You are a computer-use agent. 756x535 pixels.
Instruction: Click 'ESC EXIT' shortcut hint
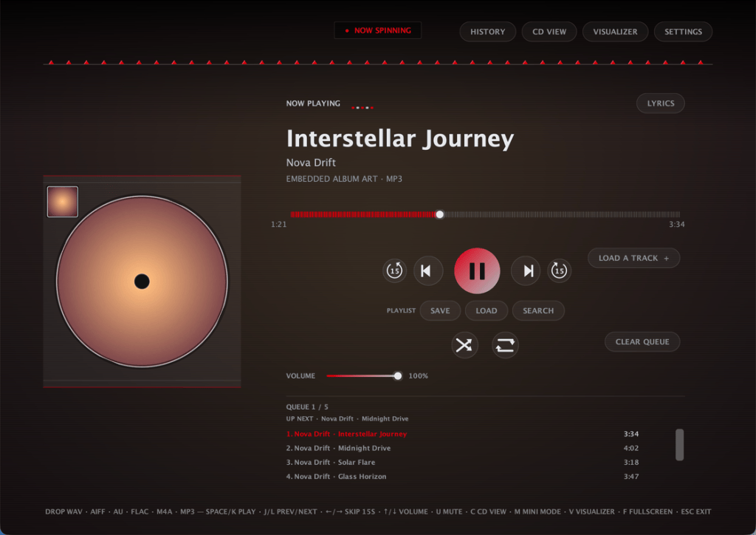[x=695, y=511]
